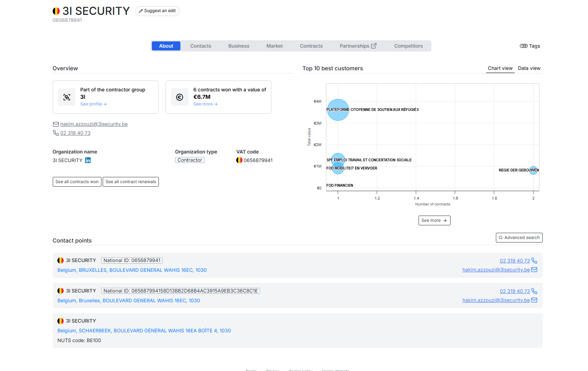The width and height of the screenshot is (588, 371).
Task: Open the external-link icon next to Partnerships
Action: pyautogui.click(x=374, y=46)
